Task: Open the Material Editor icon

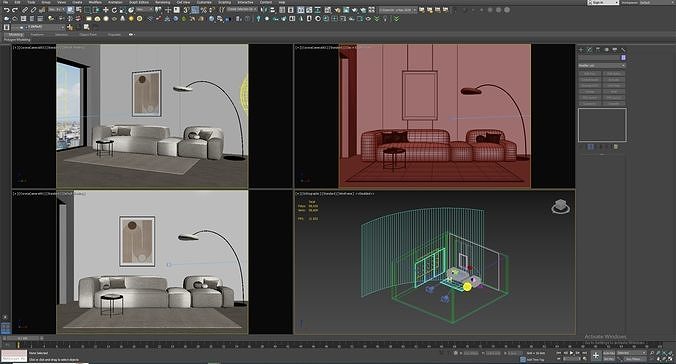Action: [x=328, y=9]
